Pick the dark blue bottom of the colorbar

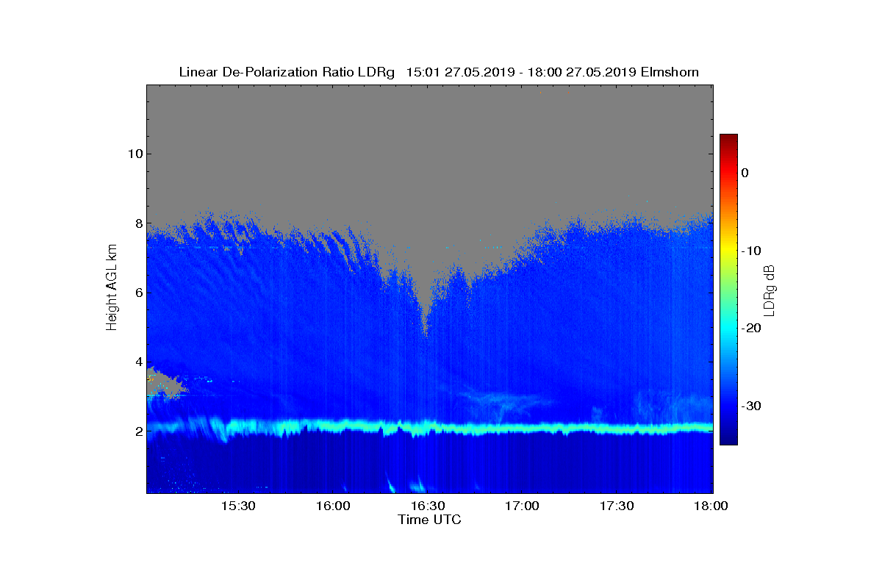coord(728,440)
